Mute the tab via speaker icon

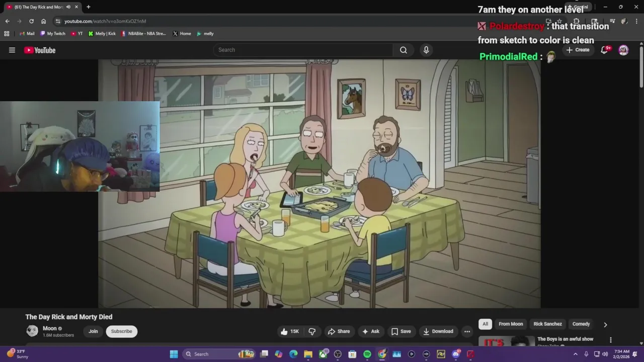click(68, 7)
